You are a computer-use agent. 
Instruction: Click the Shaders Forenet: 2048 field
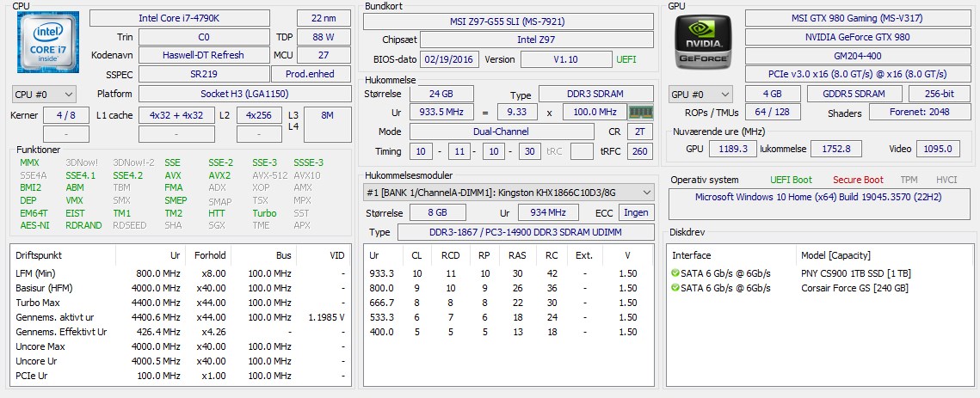coord(919,112)
